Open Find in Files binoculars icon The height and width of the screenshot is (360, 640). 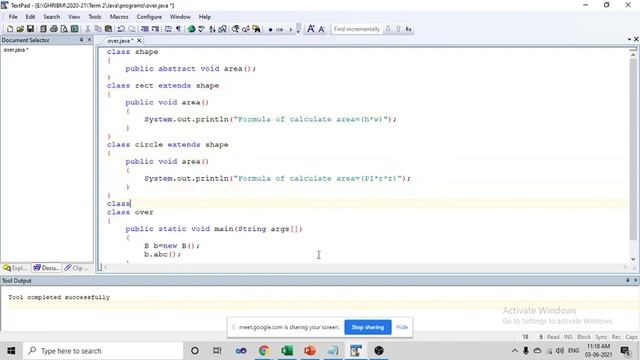[x=256, y=29]
